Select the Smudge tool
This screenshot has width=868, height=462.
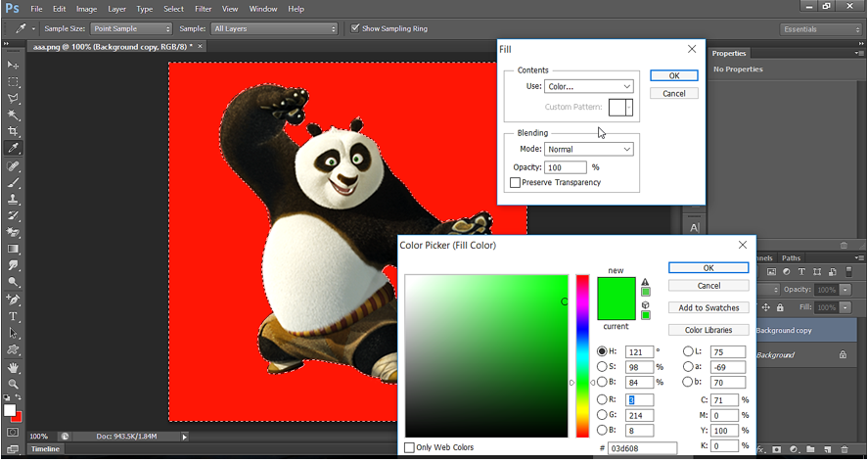coord(13,265)
